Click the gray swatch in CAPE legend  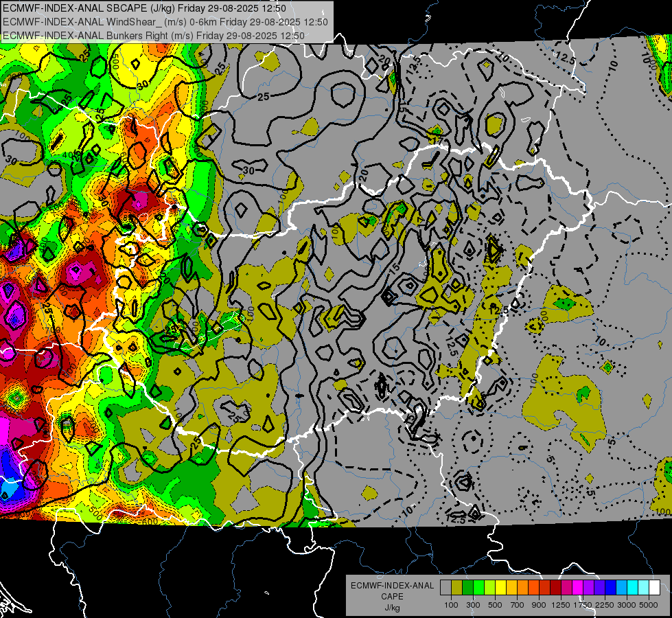445,588
